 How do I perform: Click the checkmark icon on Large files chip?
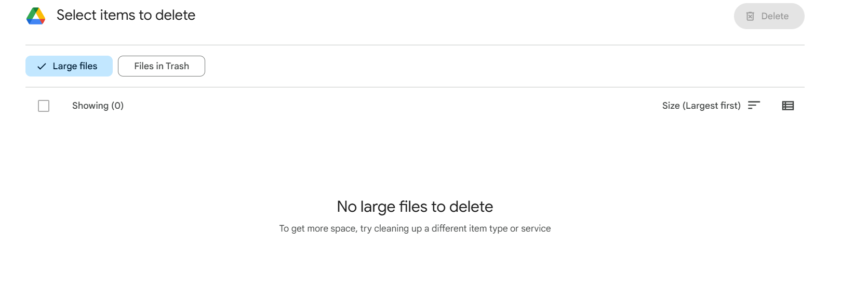click(x=42, y=67)
